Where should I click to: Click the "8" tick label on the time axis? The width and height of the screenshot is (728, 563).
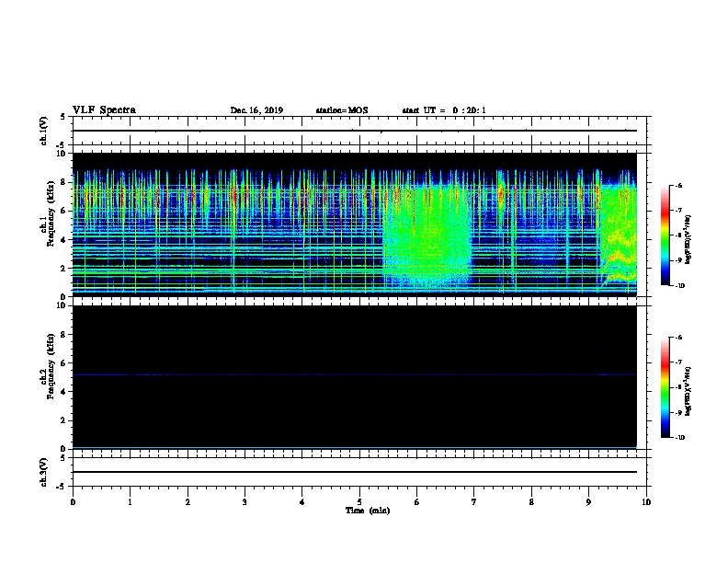531,501
